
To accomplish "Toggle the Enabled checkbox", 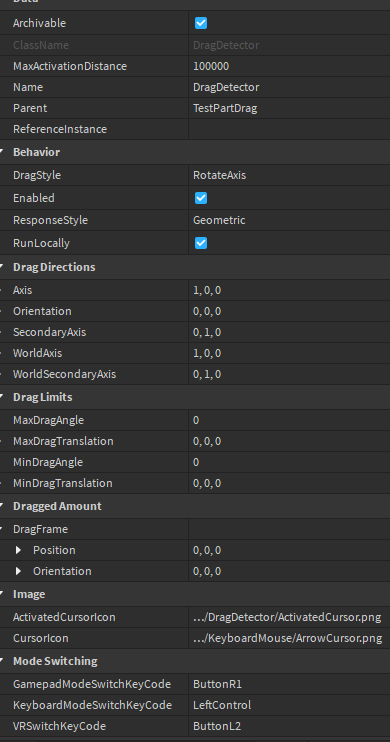I will (201, 198).
